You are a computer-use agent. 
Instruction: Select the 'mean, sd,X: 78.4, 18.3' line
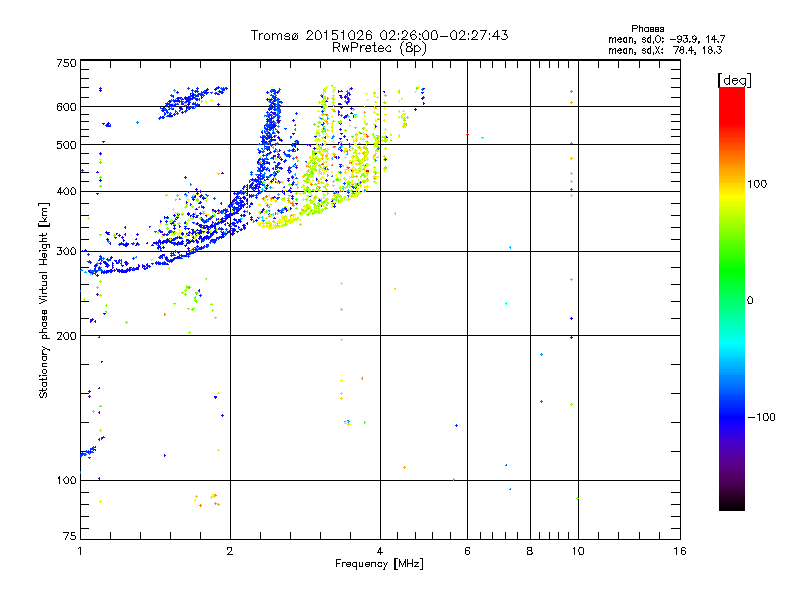pos(665,50)
